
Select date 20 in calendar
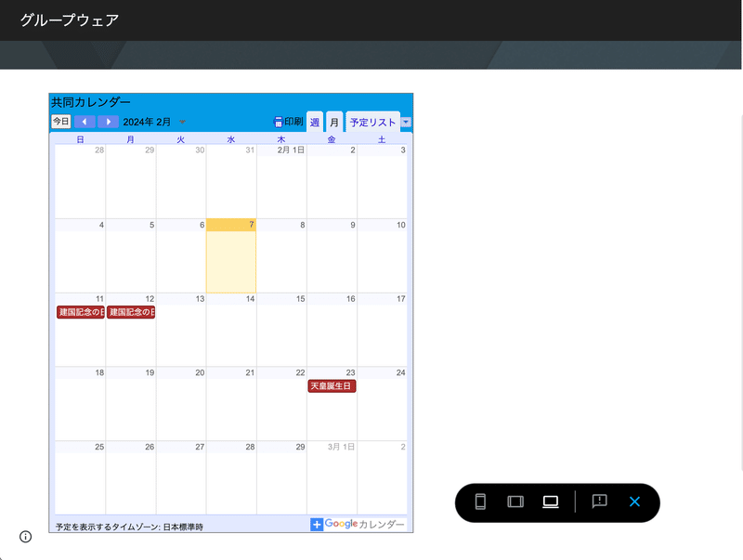(x=200, y=372)
